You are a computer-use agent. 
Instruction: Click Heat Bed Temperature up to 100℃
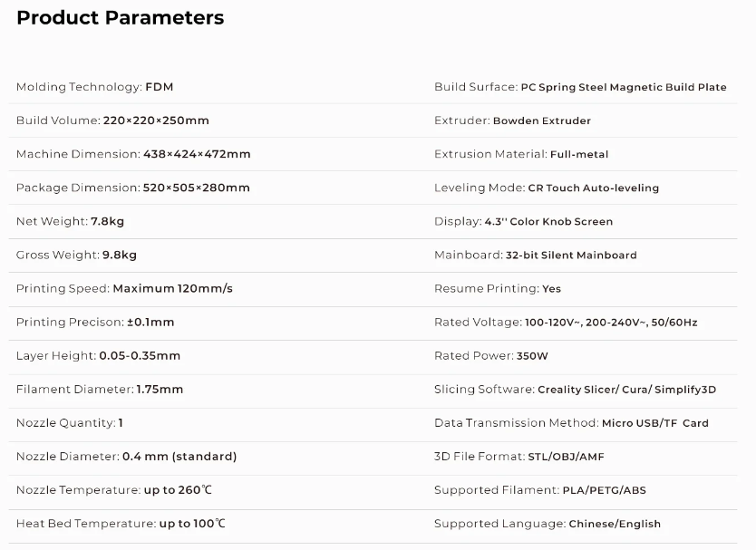(121, 524)
